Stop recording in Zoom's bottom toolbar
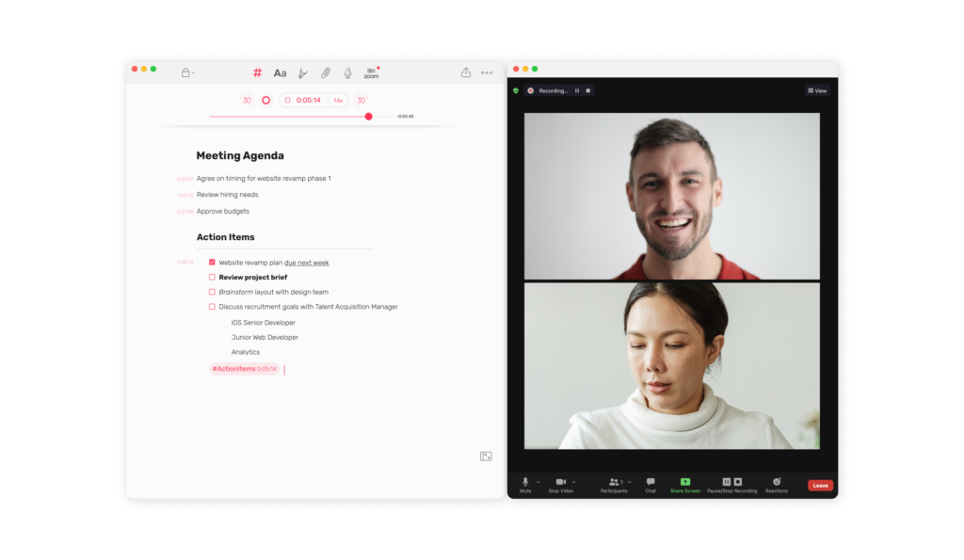Image resolution: width=964 pixels, height=560 pixels. (x=738, y=482)
